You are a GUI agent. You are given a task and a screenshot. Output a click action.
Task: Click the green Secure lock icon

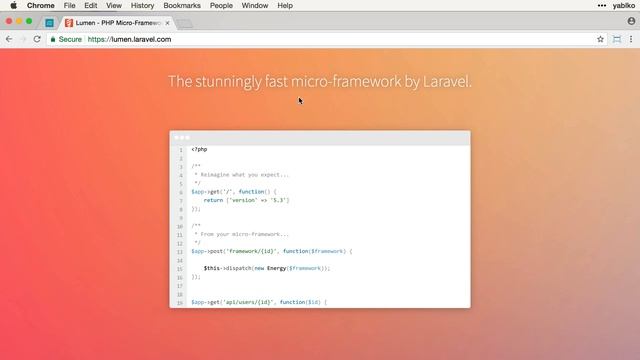(53, 39)
